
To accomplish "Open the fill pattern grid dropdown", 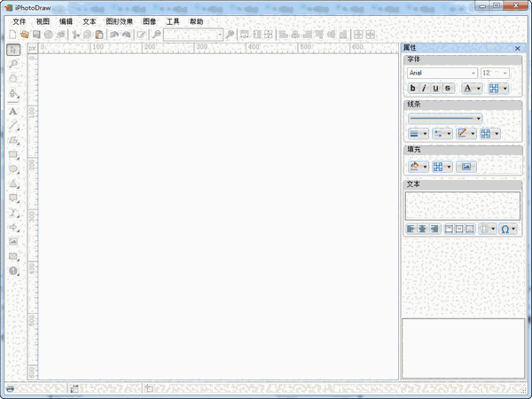I will [x=442, y=167].
